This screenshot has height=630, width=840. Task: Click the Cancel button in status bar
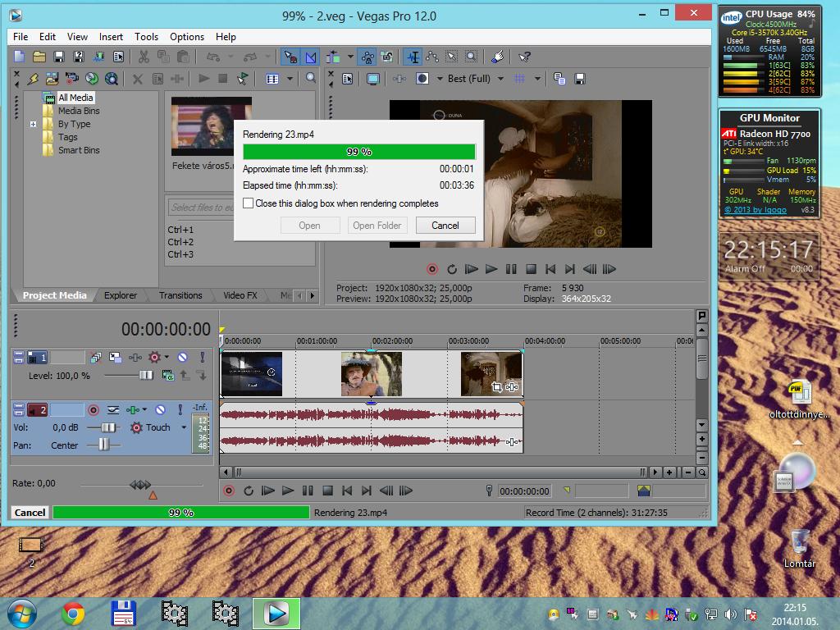[x=30, y=513]
